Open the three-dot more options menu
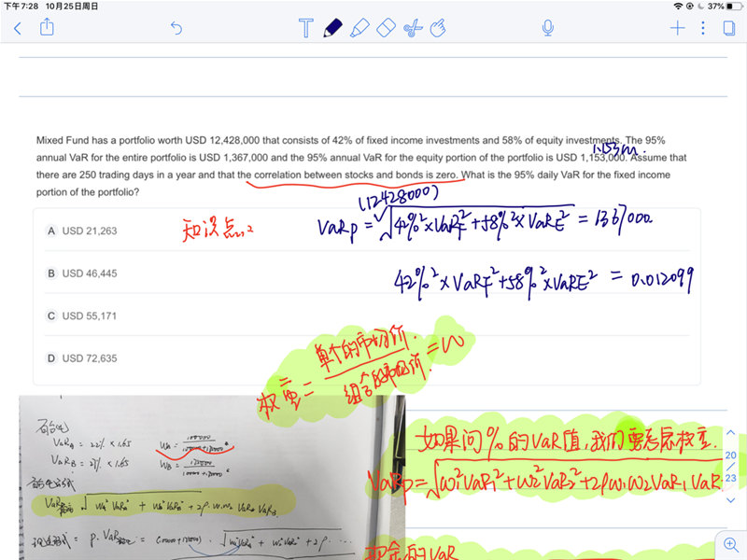The width and height of the screenshot is (747, 560). coord(703,28)
